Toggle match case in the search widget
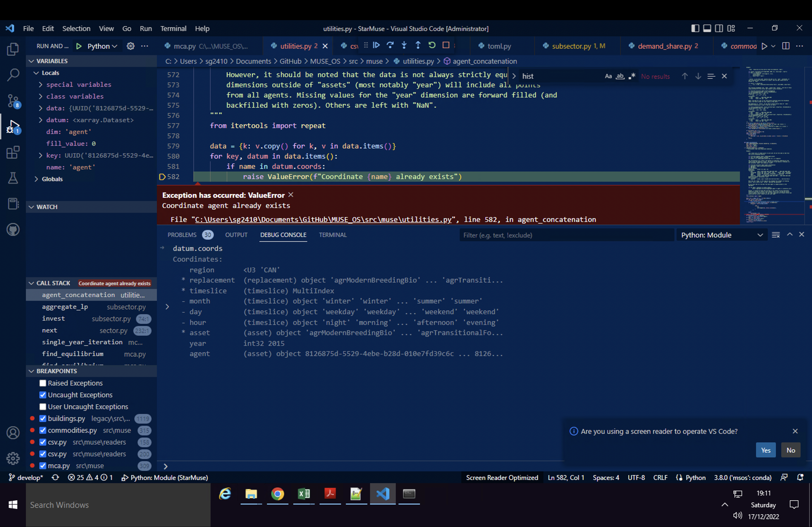The width and height of the screenshot is (812, 527). tap(608, 76)
